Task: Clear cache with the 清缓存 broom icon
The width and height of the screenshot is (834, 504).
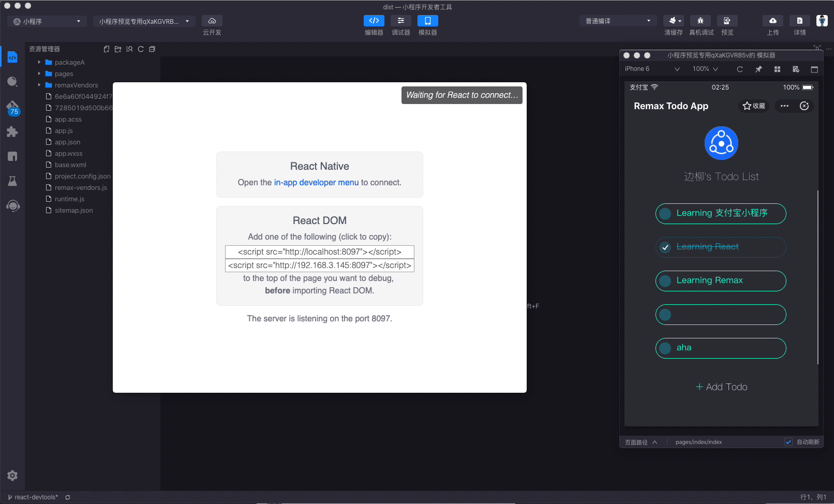Action: 672,21
